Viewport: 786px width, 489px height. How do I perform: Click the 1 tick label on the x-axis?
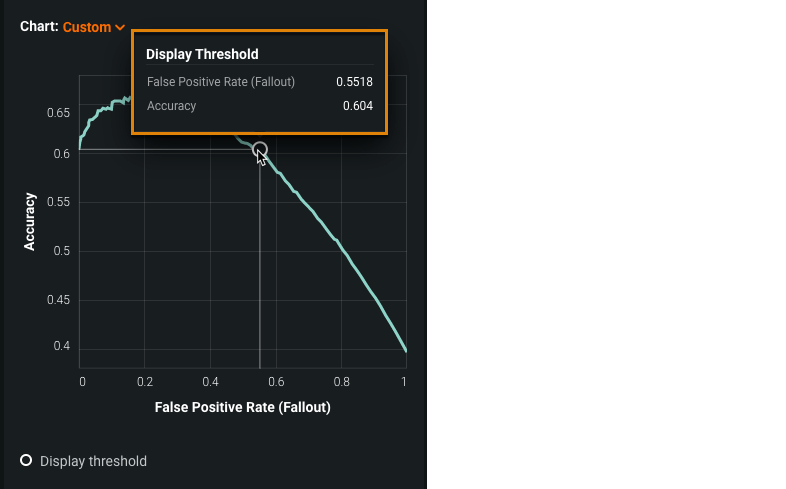pyautogui.click(x=404, y=381)
